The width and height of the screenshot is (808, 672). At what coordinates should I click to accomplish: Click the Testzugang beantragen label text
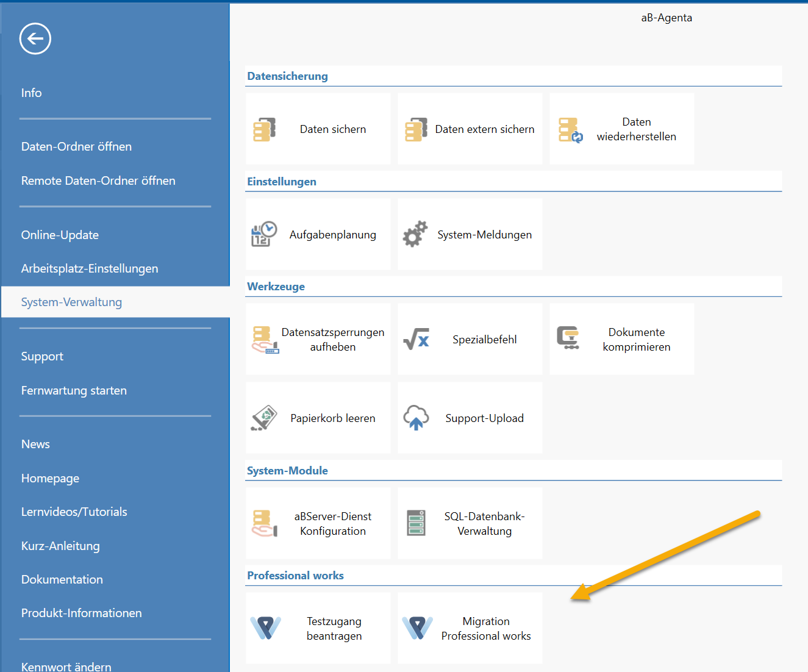[334, 629]
